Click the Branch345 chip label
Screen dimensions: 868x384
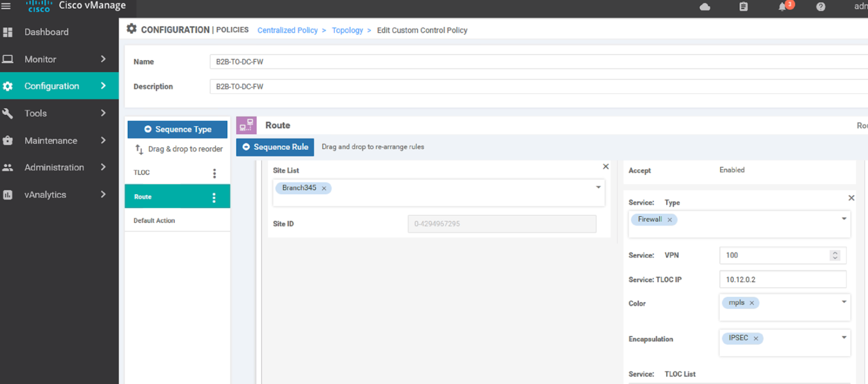(x=299, y=188)
